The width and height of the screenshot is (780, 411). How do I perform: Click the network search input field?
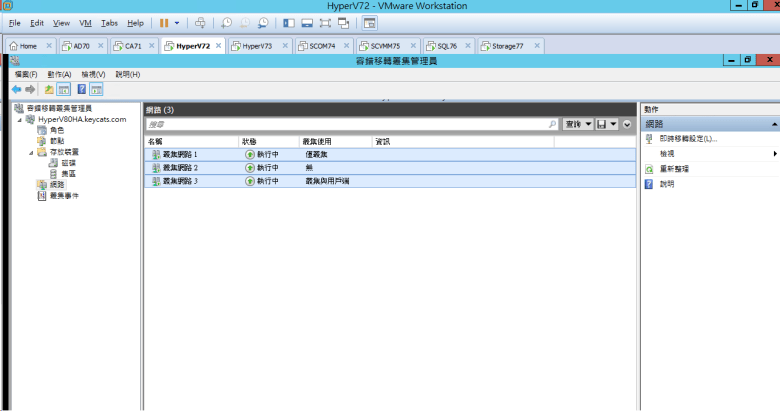(350, 124)
